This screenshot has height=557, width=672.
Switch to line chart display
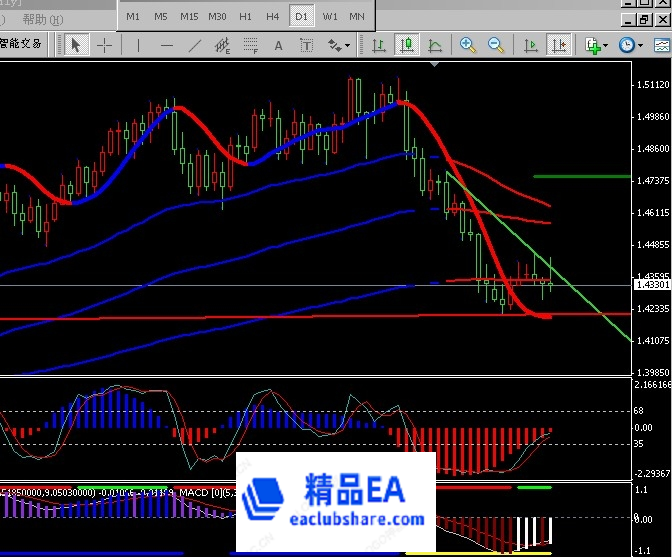click(435, 45)
